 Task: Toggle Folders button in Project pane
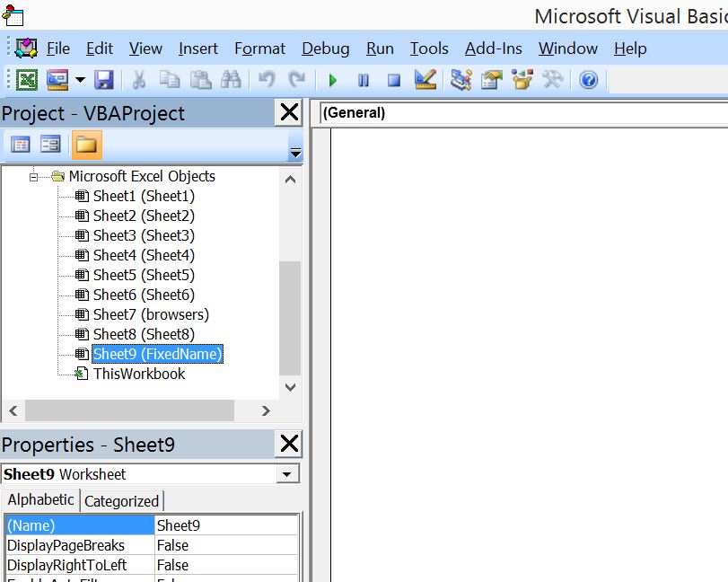tap(86, 145)
